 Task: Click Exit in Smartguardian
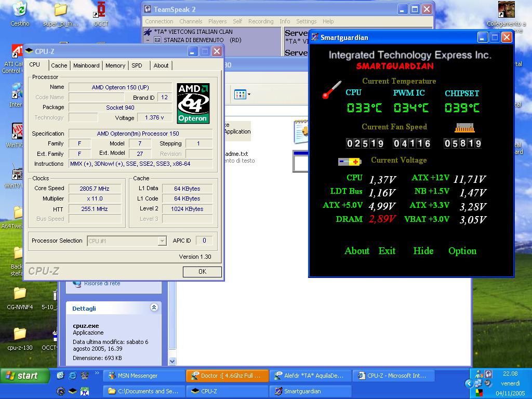pos(387,251)
